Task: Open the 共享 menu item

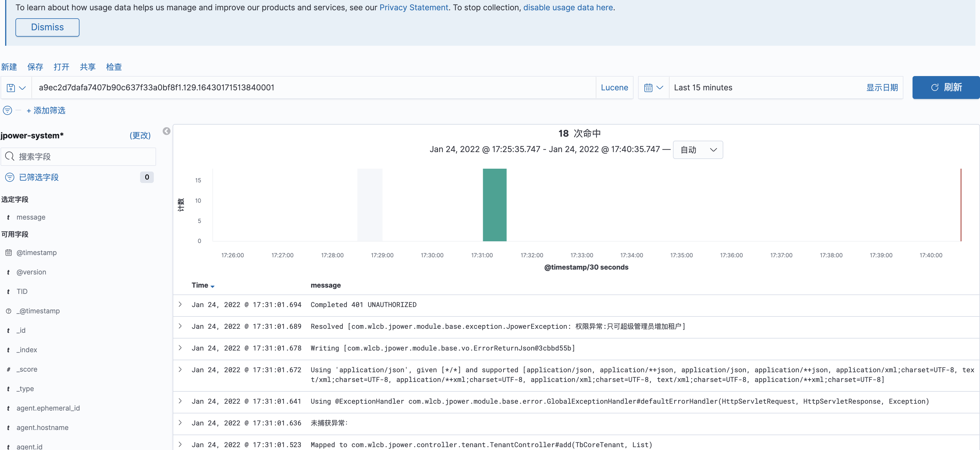Action: point(88,67)
